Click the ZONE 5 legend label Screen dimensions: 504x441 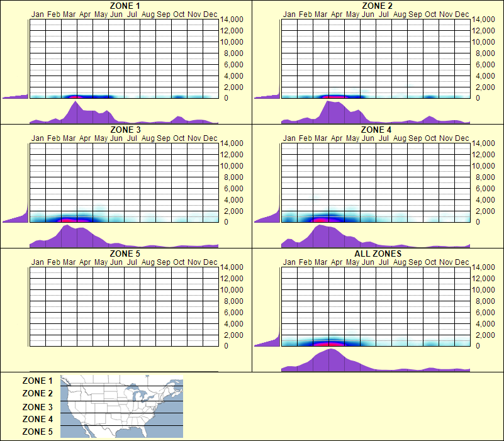(x=38, y=432)
